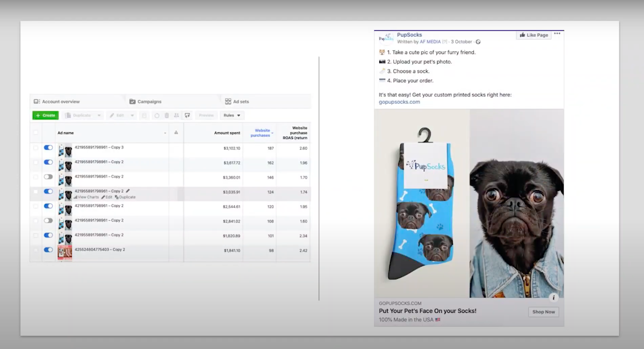This screenshot has width=644, height=349.
Task: Turn off the toggle for ad 425524804775403
Action: tap(48, 250)
